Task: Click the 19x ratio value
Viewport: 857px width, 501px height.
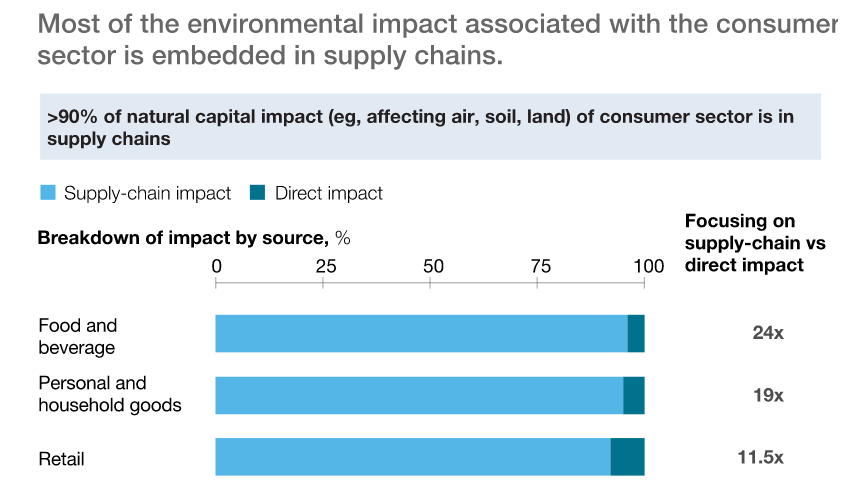Action: point(768,395)
